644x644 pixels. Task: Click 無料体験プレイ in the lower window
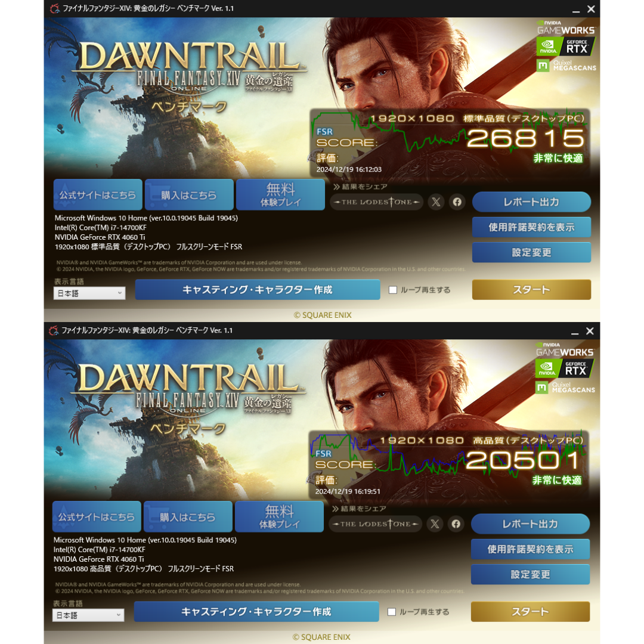point(279,516)
